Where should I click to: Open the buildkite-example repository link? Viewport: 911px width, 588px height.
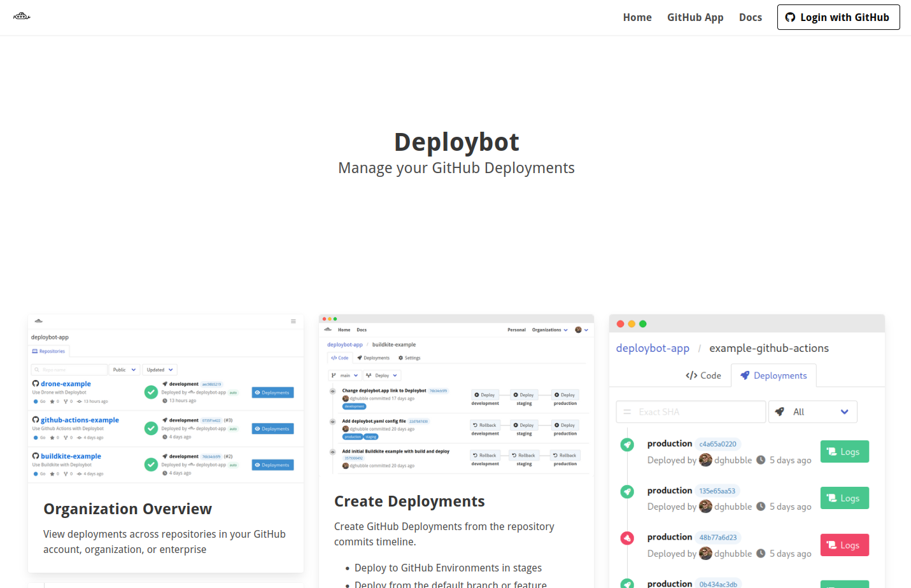tap(71, 456)
